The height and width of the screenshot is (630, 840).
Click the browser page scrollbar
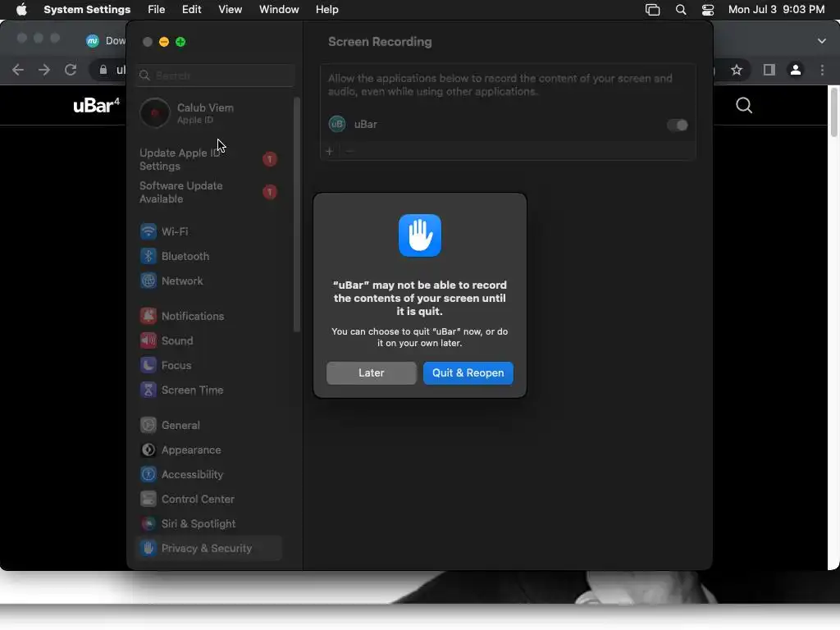(833, 112)
